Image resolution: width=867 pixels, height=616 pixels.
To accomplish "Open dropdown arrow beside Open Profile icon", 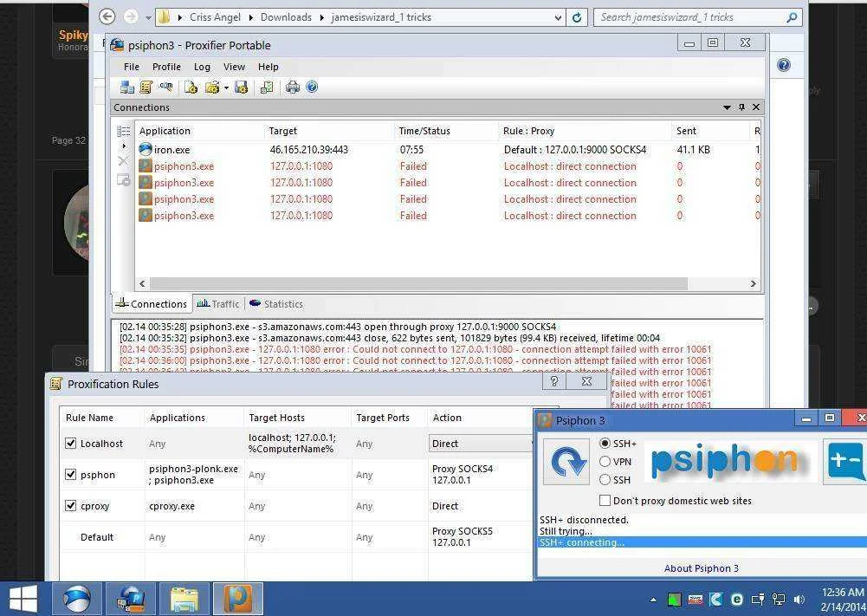I will [226, 88].
